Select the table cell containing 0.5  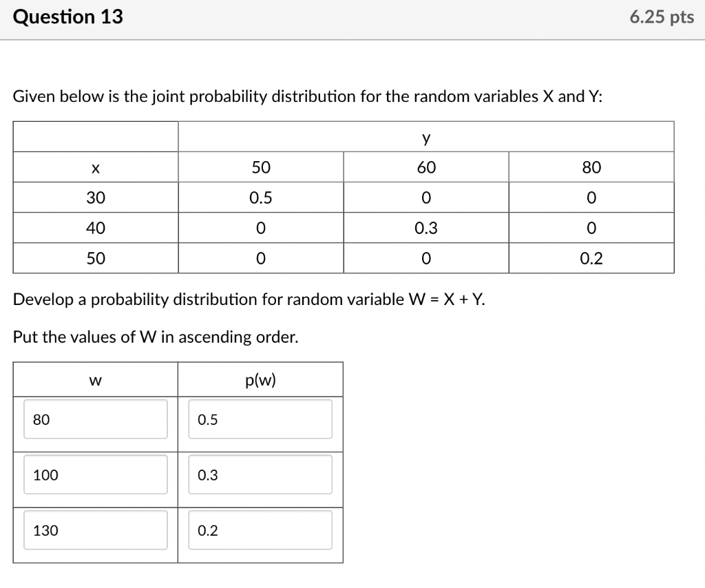[x=260, y=197]
